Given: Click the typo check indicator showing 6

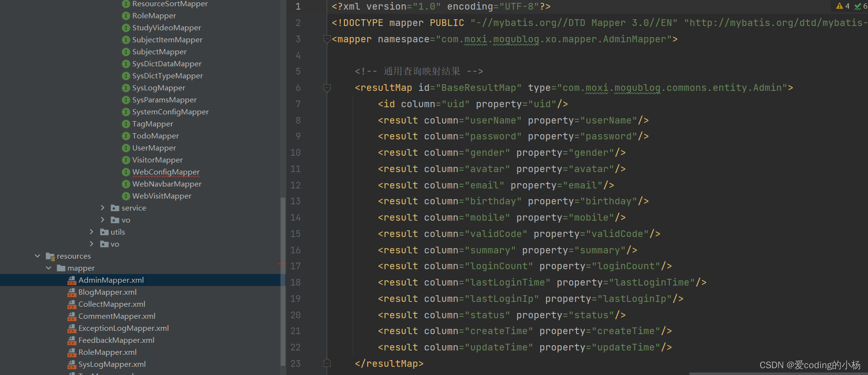Looking at the screenshot, I should pos(861,6).
